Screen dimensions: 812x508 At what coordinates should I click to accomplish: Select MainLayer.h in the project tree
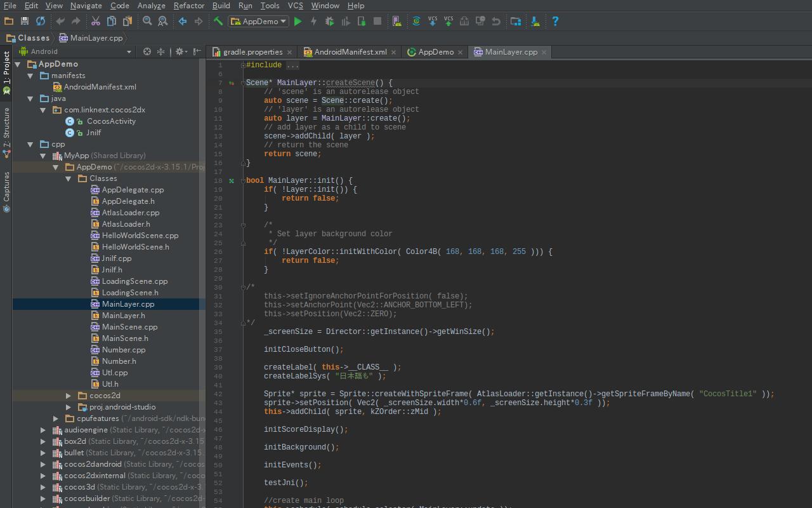[x=123, y=315]
